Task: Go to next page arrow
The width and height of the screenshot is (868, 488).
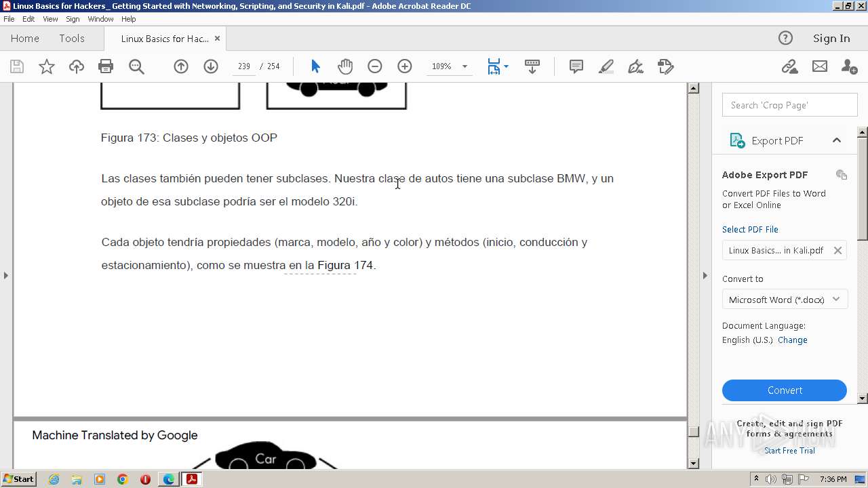Action: click(x=211, y=66)
